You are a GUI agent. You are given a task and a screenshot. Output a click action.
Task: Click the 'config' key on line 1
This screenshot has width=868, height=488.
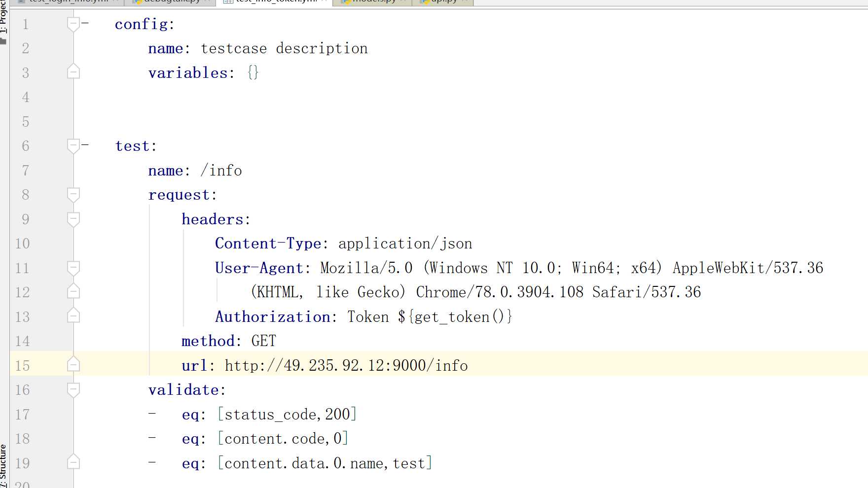pyautogui.click(x=141, y=24)
